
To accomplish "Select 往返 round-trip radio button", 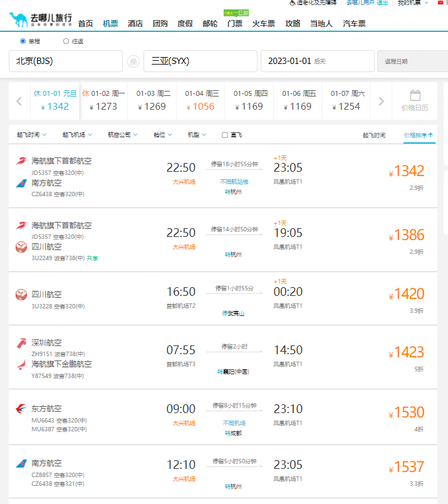I will [66, 41].
